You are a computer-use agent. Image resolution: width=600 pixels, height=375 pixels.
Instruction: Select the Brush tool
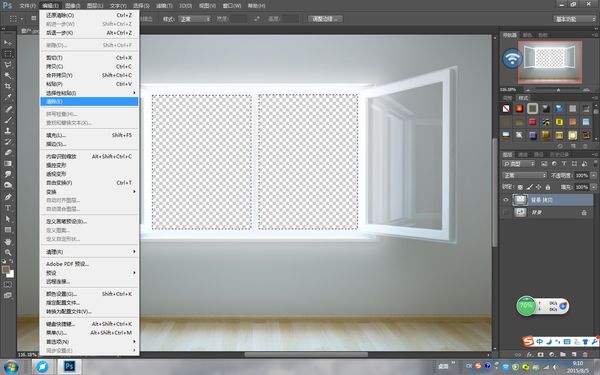coord(8,120)
